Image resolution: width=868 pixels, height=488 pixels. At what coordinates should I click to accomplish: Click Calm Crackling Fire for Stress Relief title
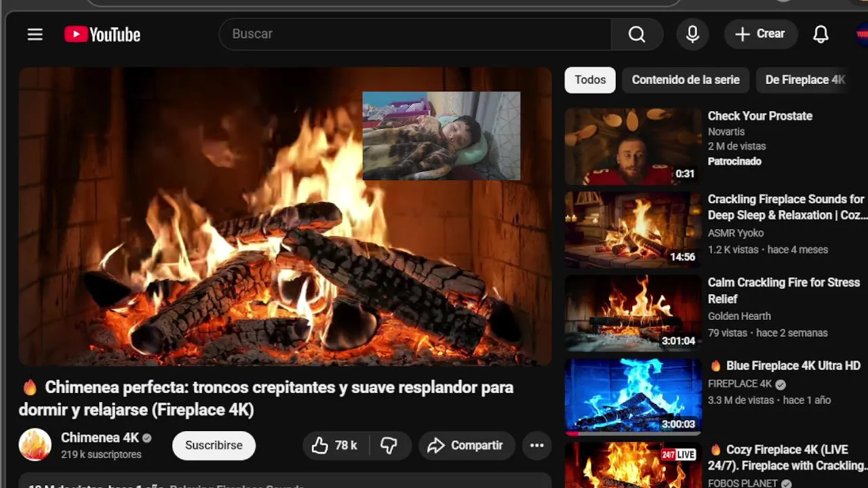click(x=784, y=291)
